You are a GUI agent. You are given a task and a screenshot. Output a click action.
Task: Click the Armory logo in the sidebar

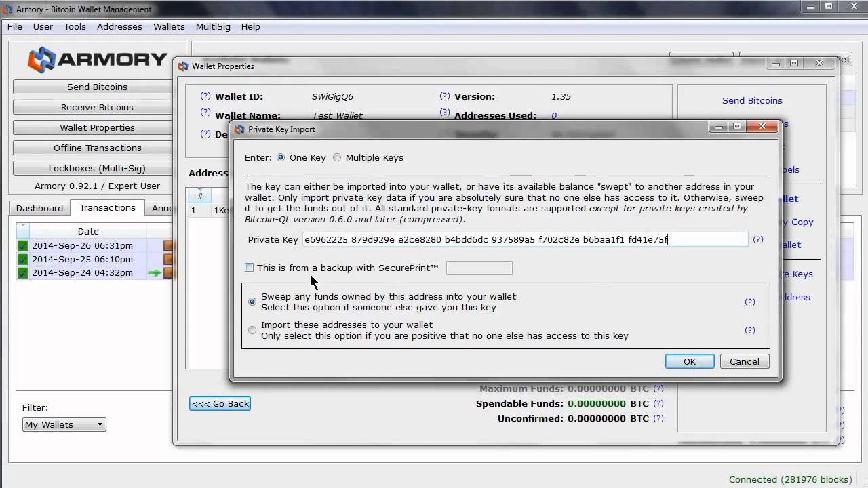pos(97,60)
